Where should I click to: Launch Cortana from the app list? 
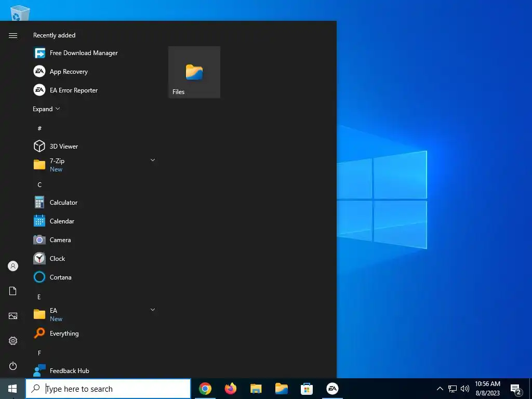(95, 277)
